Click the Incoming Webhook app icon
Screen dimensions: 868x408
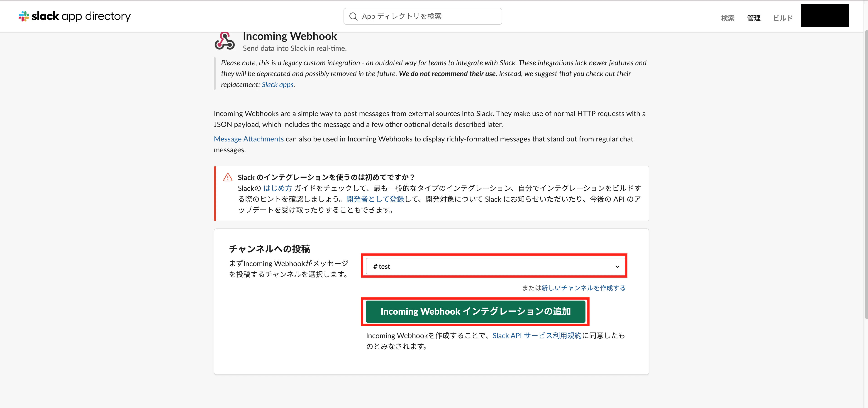coord(224,41)
